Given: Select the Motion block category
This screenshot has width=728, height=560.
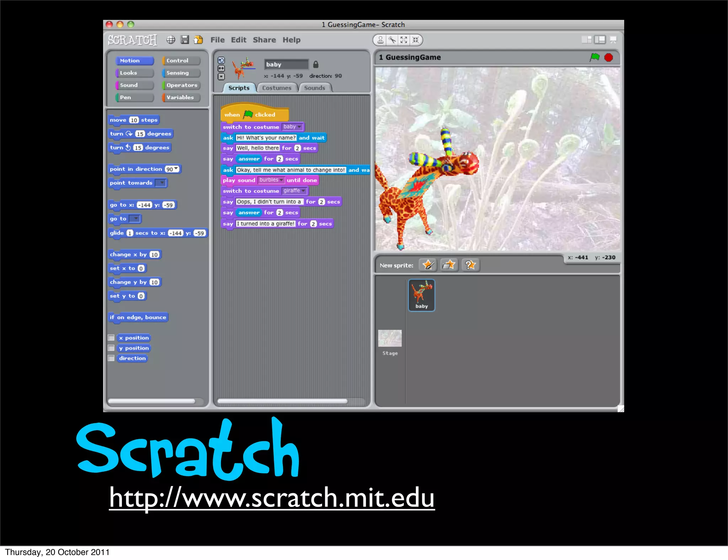Looking at the screenshot, I should point(135,61).
